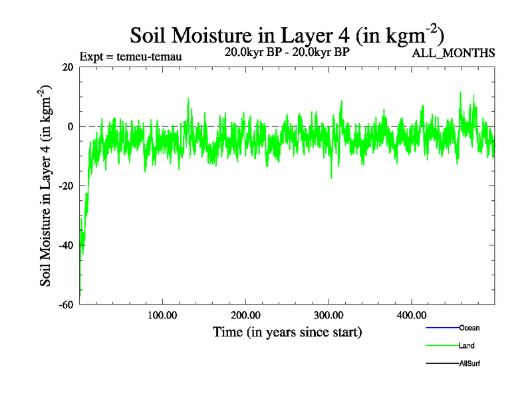The image size is (532, 399).
Task: Select the AllSurf legend label
Action: click(x=469, y=364)
